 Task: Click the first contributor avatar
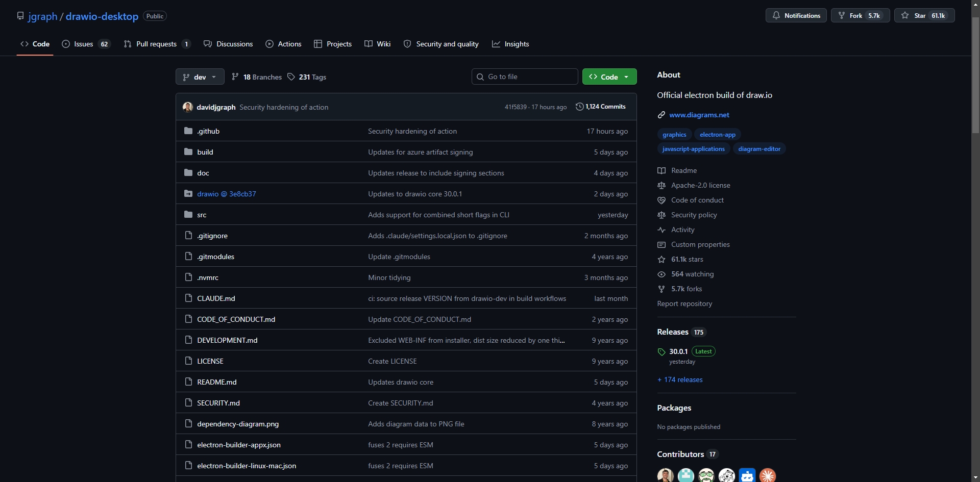[x=666, y=475]
